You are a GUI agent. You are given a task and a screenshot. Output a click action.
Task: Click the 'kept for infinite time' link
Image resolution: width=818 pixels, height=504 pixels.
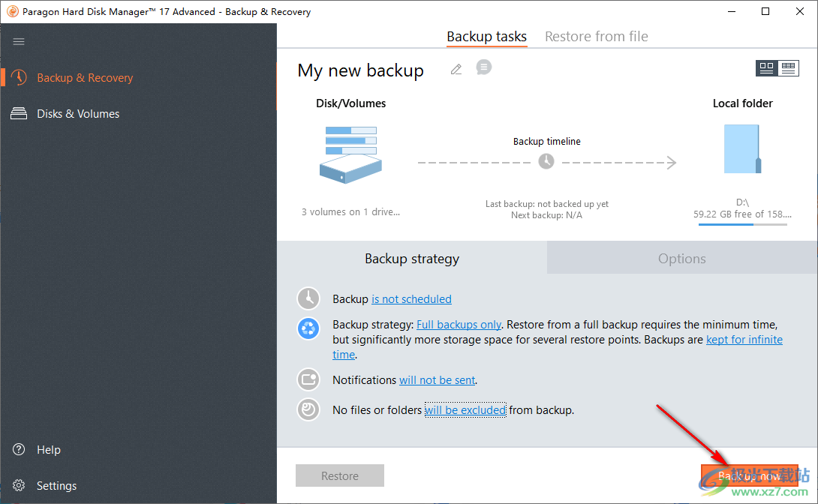point(744,340)
